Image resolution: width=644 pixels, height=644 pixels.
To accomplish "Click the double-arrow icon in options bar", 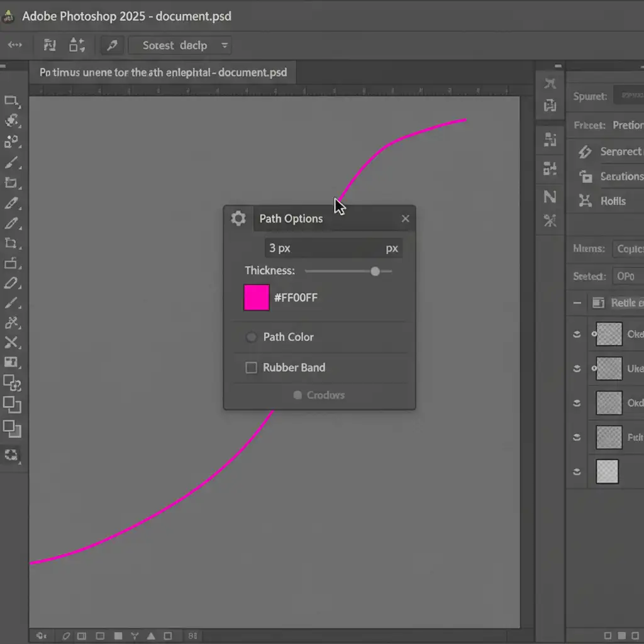I will click(14, 45).
